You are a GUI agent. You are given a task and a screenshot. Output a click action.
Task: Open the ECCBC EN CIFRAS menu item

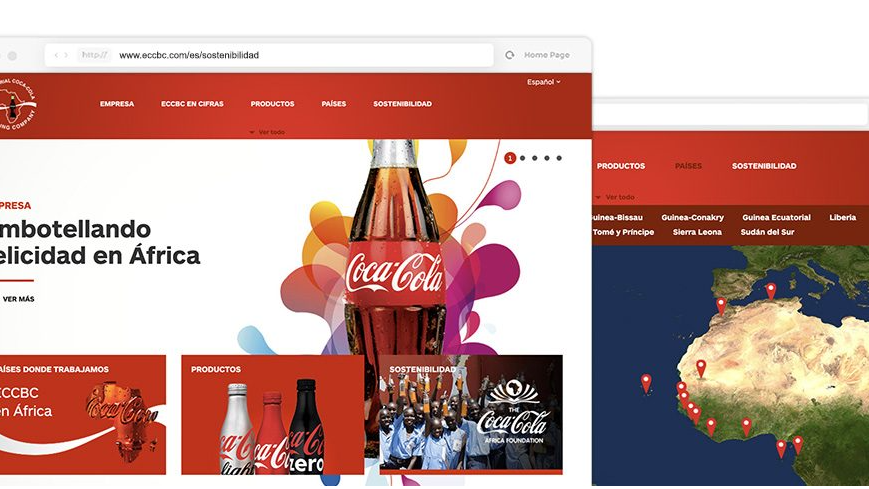pyautogui.click(x=192, y=104)
